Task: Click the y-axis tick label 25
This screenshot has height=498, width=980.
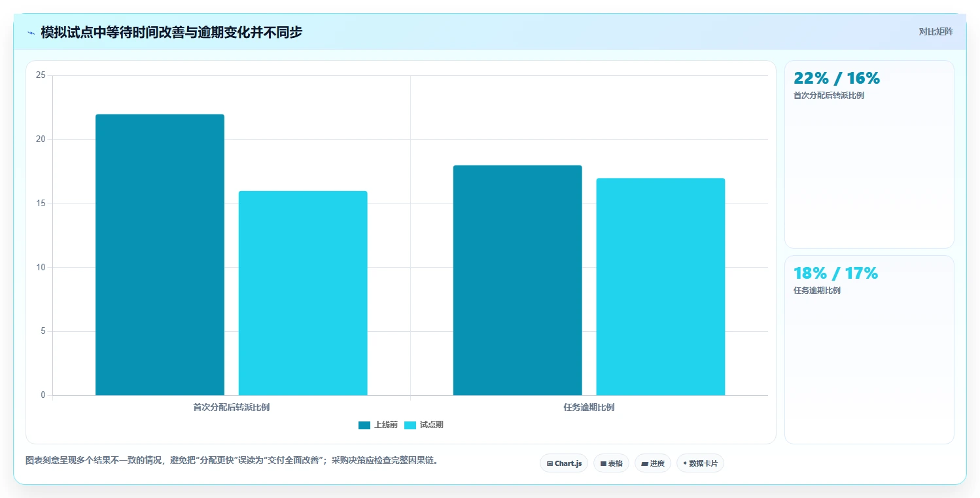Action: point(41,75)
